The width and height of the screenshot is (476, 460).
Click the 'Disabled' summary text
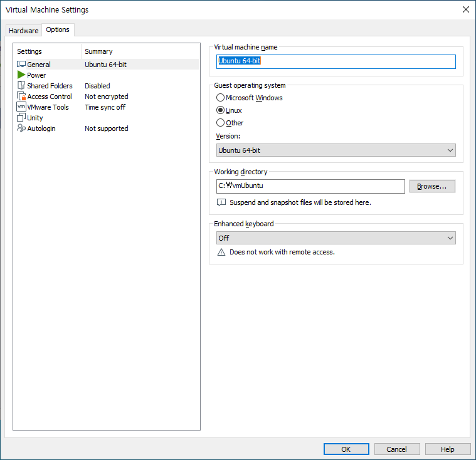[97, 86]
